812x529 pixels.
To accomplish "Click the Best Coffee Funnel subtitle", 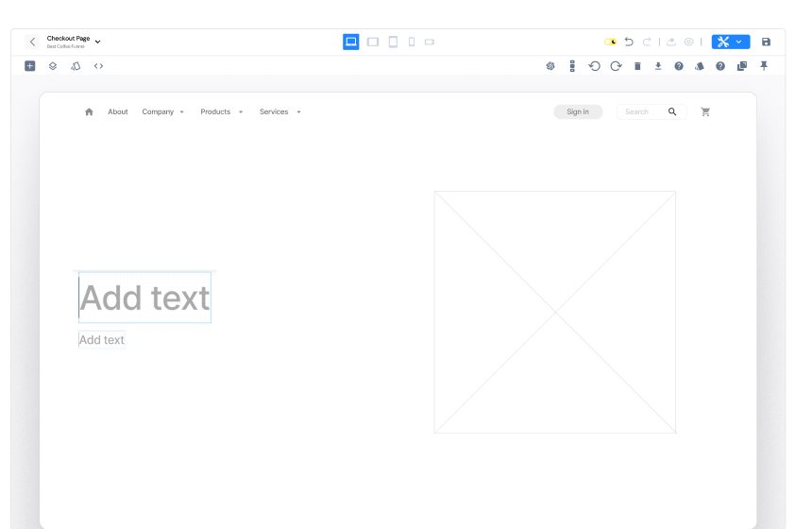I will 65,46.
